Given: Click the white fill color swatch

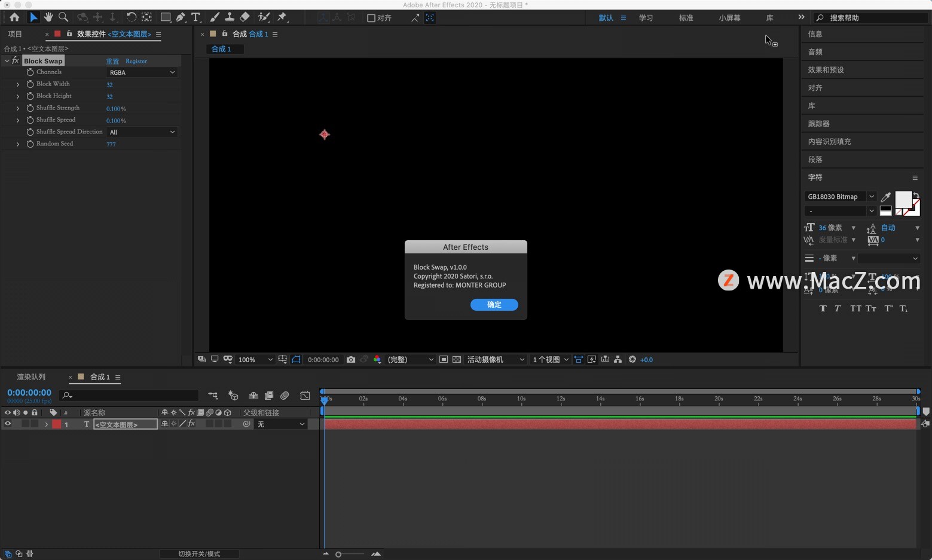Looking at the screenshot, I should pos(903,199).
